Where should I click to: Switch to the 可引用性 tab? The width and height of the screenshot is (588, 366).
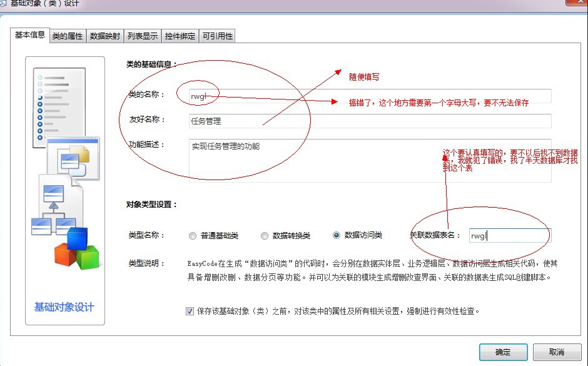tap(217, 36)
